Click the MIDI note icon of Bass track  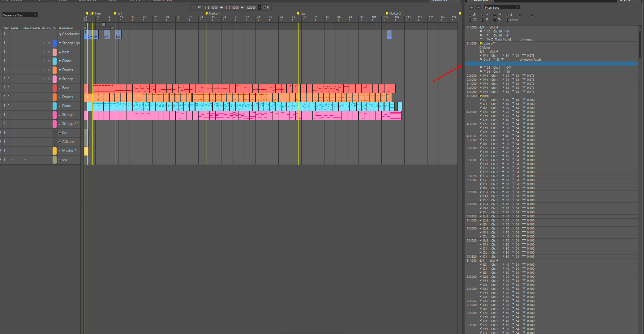click(x=60, y=88)
